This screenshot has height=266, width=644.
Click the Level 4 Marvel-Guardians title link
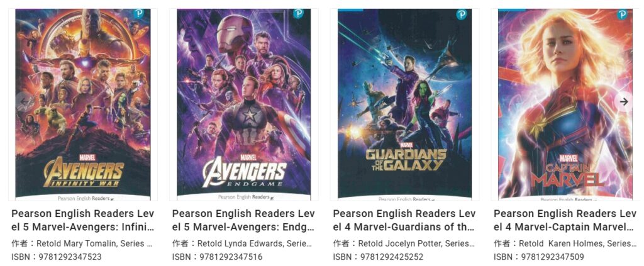click(404, 220)
